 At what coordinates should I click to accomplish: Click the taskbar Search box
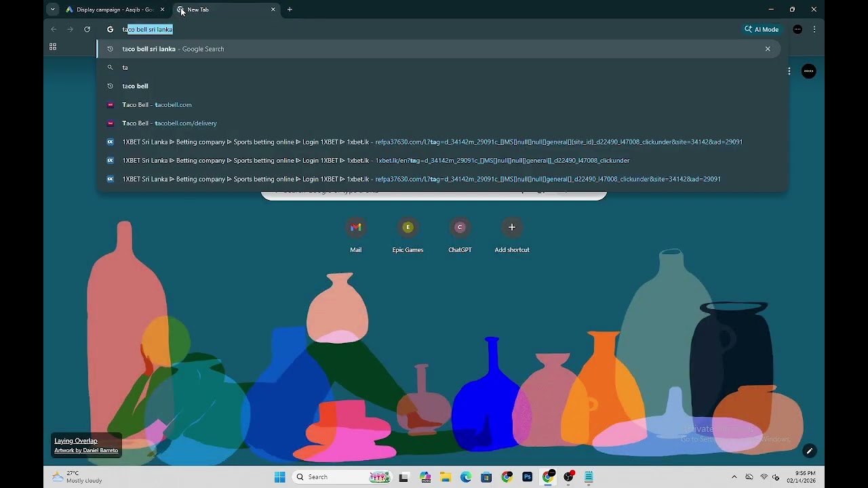pos(343,477)
